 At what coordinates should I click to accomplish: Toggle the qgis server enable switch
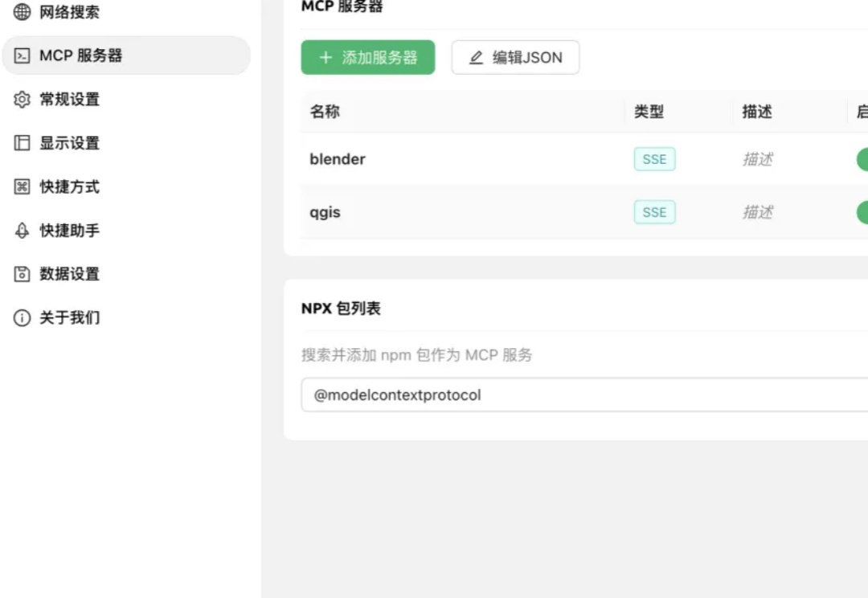coord(862,213)
